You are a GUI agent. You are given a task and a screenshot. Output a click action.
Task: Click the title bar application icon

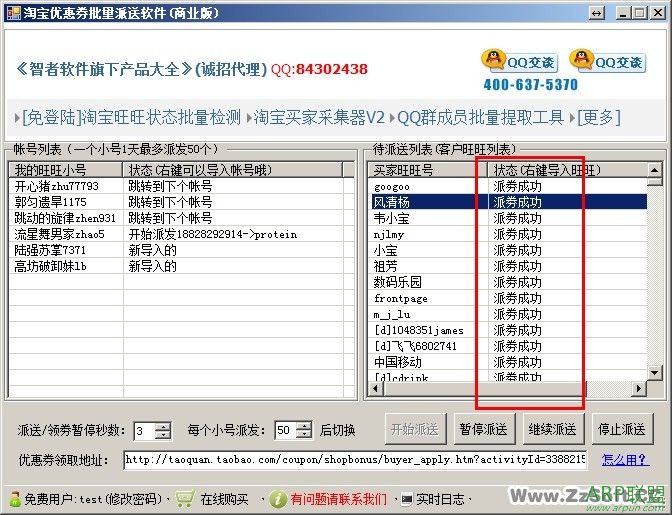(13, 13)
